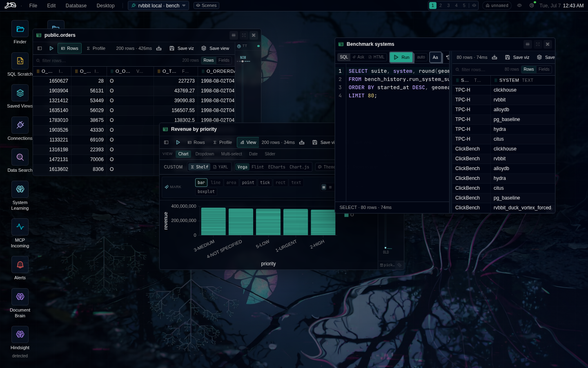Toggle the Aa case button in the SQL editor
This screenshot has width=588, height=368.
[x=435, y=57]
